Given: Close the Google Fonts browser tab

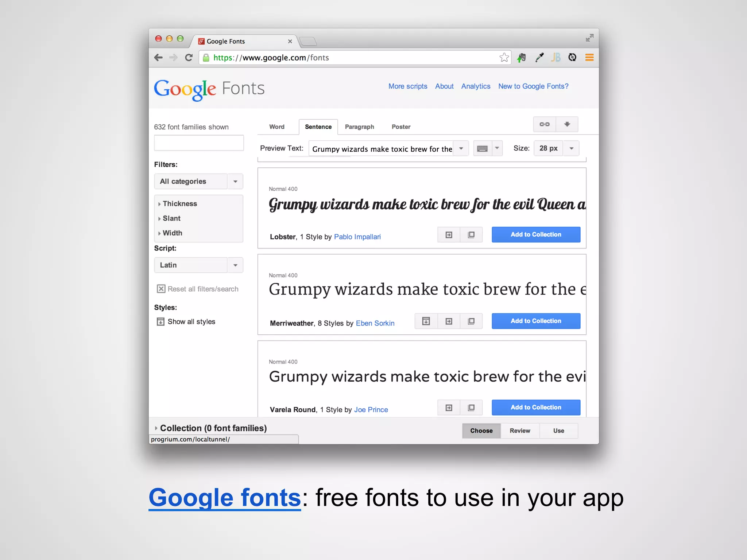Looking at the screenshot, I should point(290,42).
